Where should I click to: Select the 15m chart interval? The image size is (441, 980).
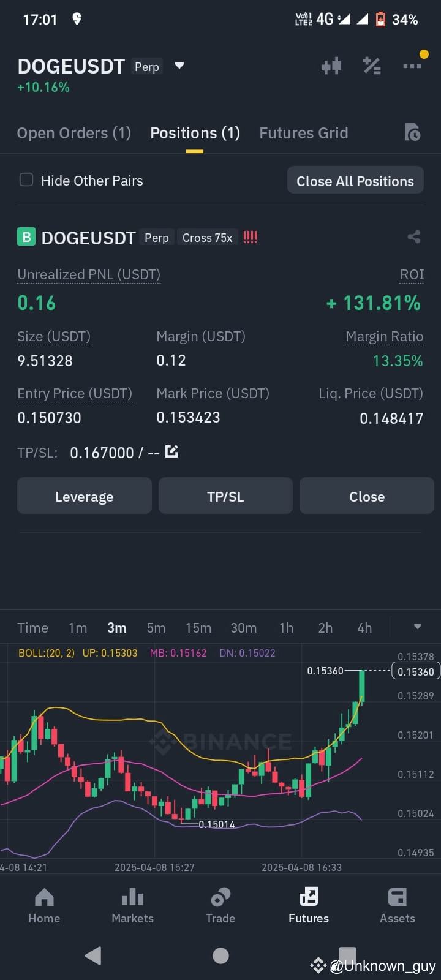(x=198, y=628)
